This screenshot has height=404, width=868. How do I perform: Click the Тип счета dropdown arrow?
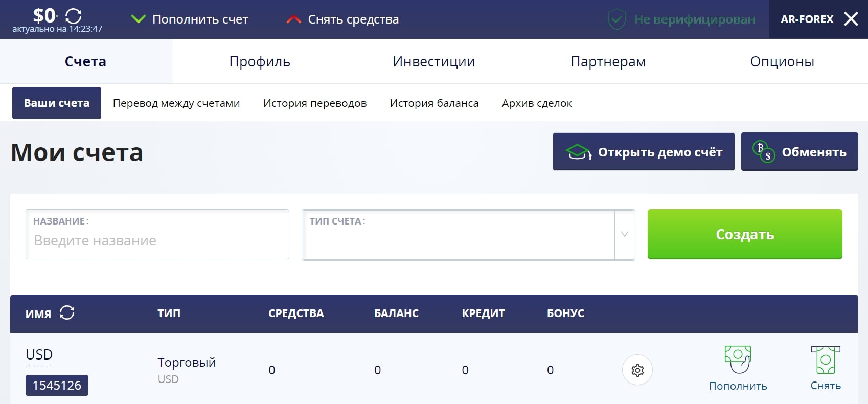click(624, 234)
